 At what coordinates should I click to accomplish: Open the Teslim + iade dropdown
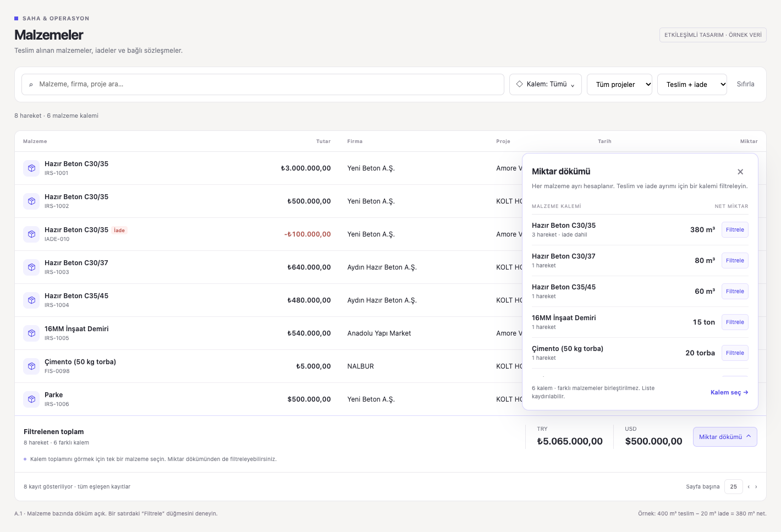692,85
